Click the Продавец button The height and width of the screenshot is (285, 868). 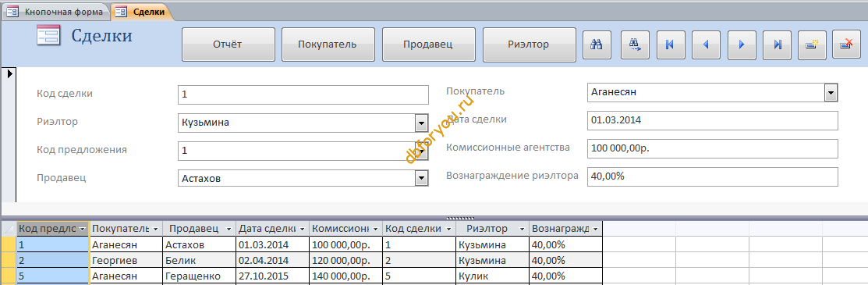coord(428,45)
